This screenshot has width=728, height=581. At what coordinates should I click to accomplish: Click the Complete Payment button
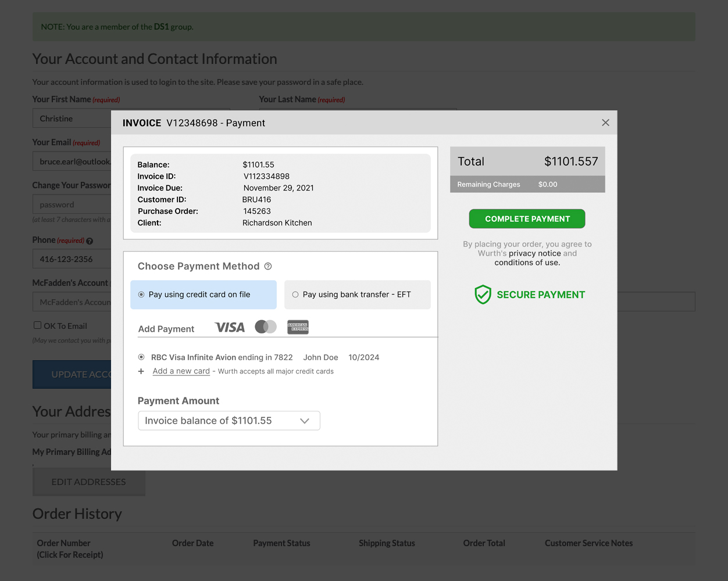tap(527, 219)
